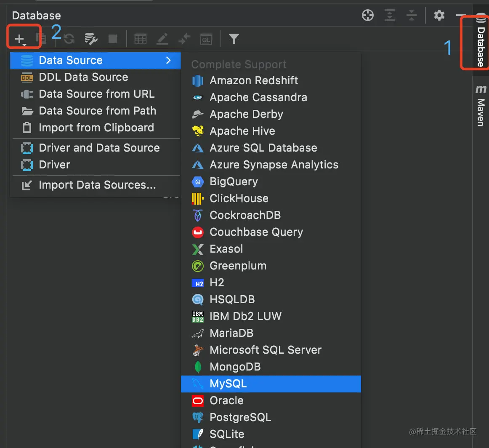Click the Filter funnel icon
This screenshot has width=489, height=448.
[x=234, y=39]
